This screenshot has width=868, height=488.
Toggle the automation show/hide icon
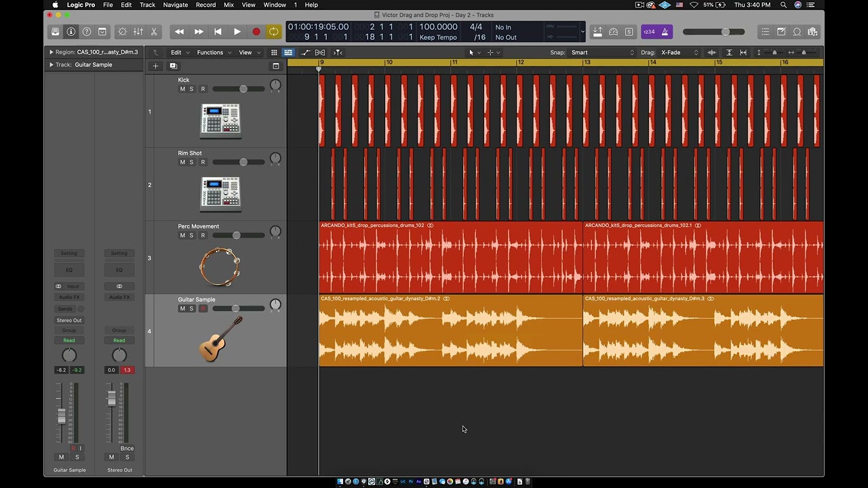tap(305, 52)
